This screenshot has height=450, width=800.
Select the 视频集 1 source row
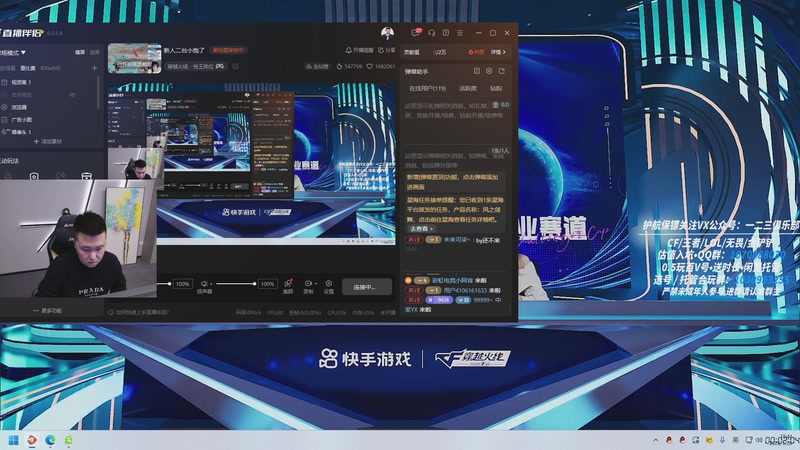48,82
